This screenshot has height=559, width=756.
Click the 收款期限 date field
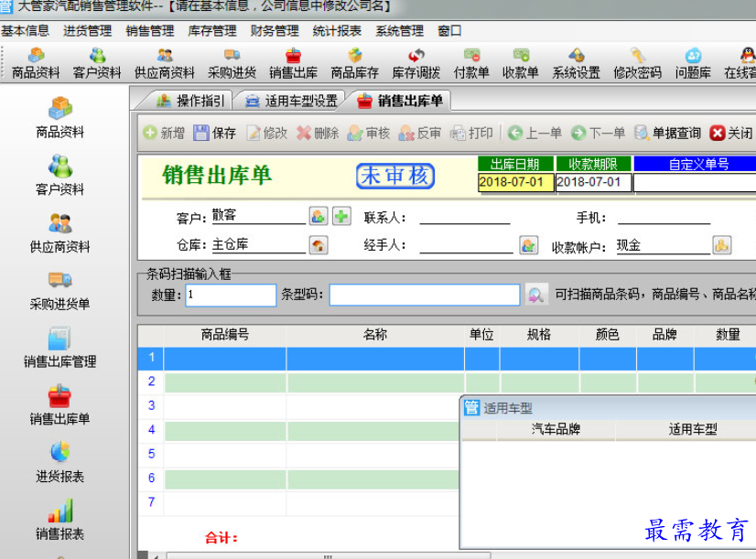(593, 183)
